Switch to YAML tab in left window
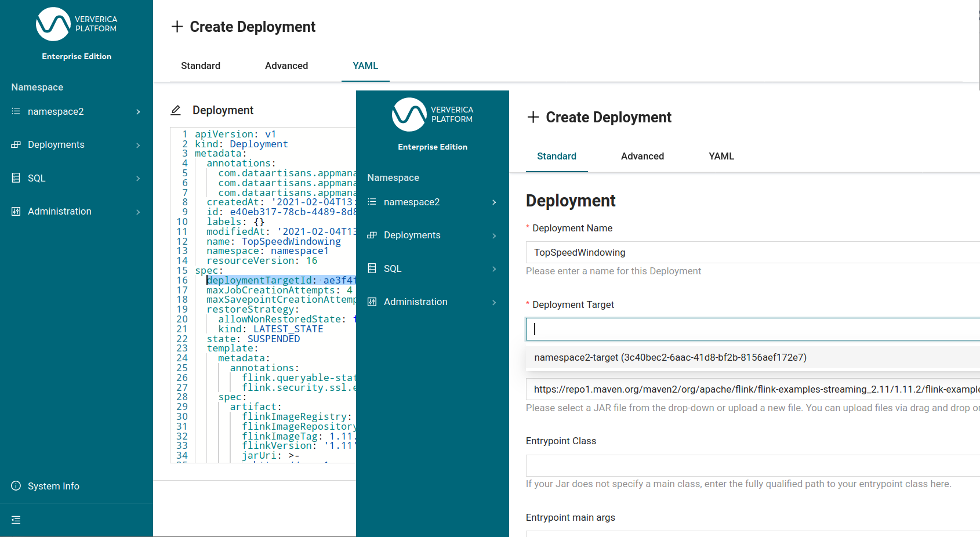The width and height of the screenshot is (980, 537). point(365,66)
